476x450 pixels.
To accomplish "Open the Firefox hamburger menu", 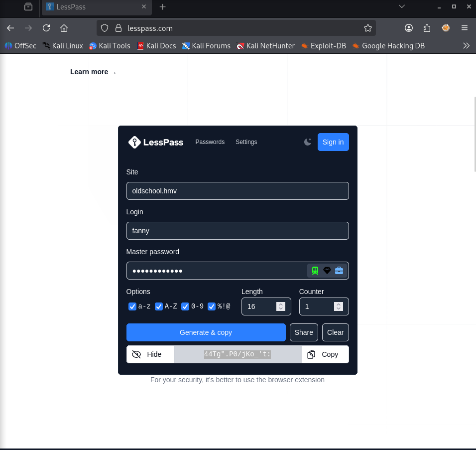I will pyautogui.click(x=465, y=28).
